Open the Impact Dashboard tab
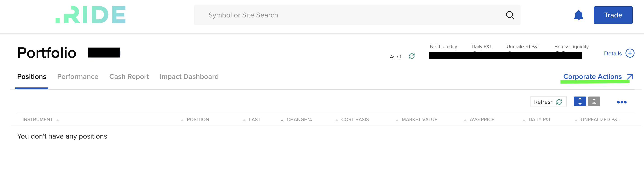The height and width of the screenshot is (174, 644). [x=189, y=77]
